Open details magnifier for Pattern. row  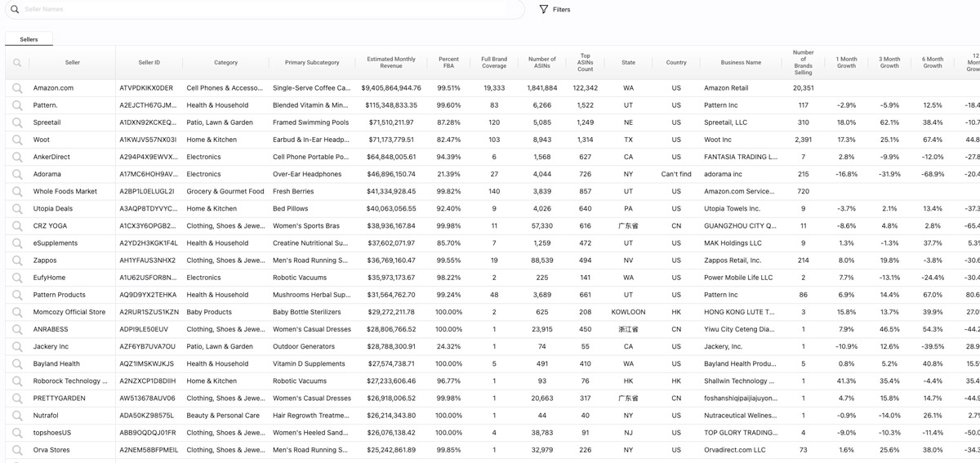point(17,105)
